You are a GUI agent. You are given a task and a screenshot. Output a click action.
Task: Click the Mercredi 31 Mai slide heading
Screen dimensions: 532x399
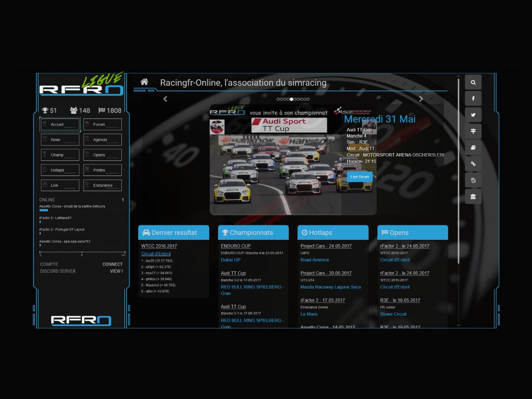[380, 119]
